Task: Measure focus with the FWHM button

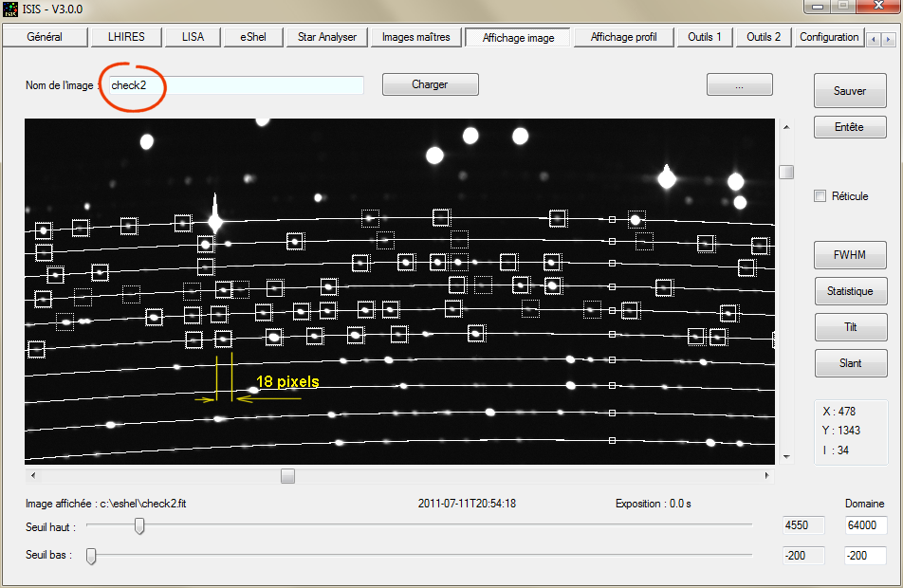Action: point(849,254)
